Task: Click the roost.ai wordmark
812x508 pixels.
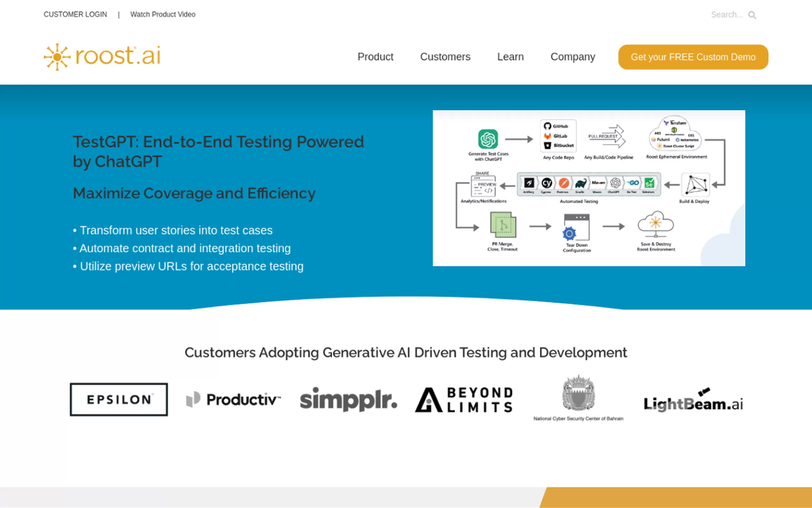Action: tap(118, 55)
